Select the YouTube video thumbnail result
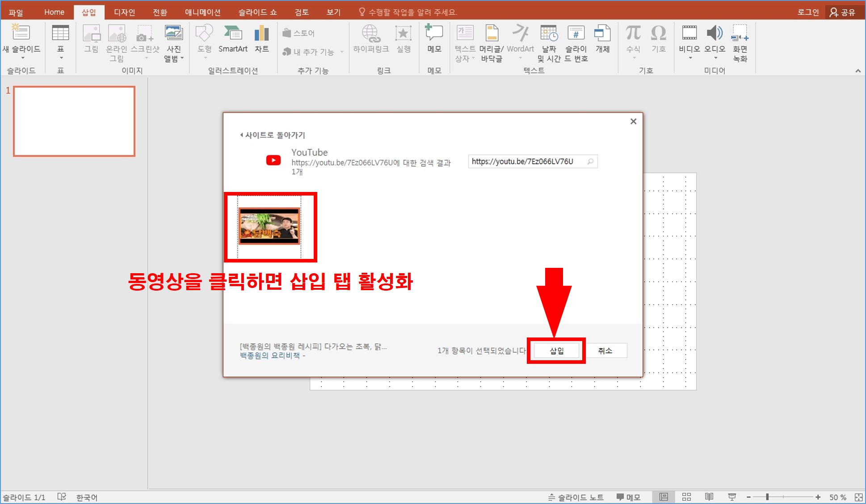Viewport: 866px width, 504px height. pos(269,226)
